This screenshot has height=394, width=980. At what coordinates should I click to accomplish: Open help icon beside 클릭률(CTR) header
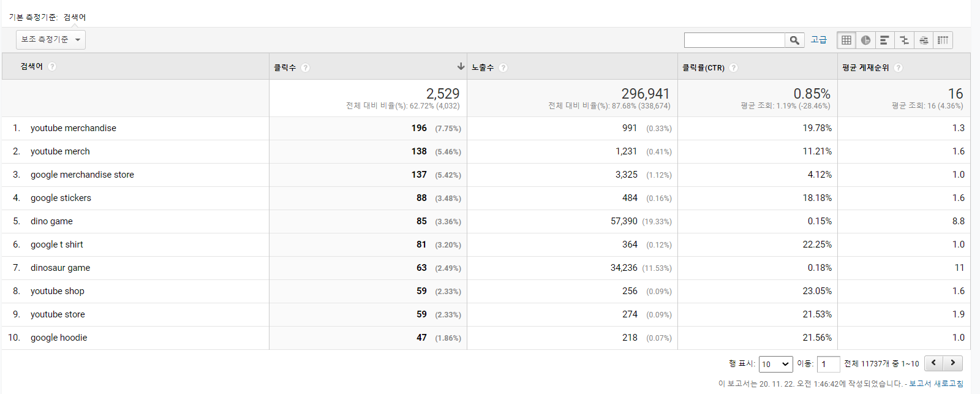[x=733, y=67]
